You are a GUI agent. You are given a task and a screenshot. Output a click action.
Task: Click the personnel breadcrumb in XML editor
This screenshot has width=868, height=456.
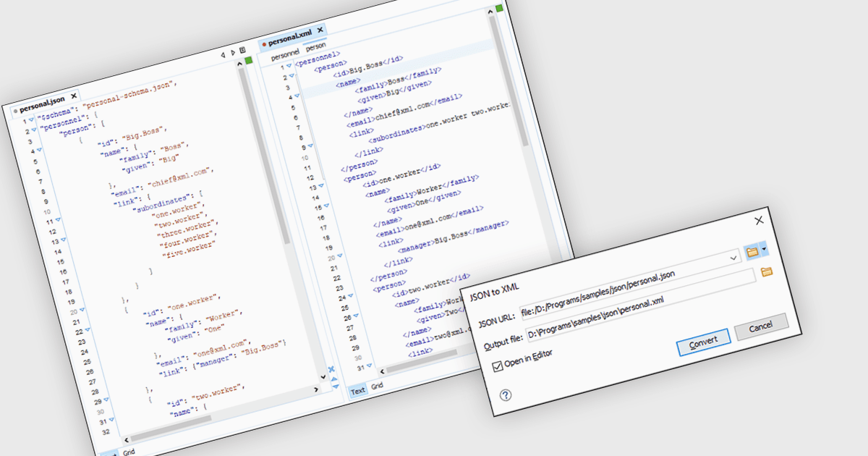click(x=284, y=56)
